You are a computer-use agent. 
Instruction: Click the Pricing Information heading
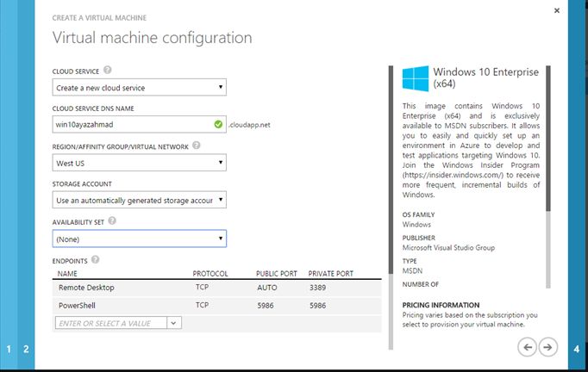click(x=441, y=305)
